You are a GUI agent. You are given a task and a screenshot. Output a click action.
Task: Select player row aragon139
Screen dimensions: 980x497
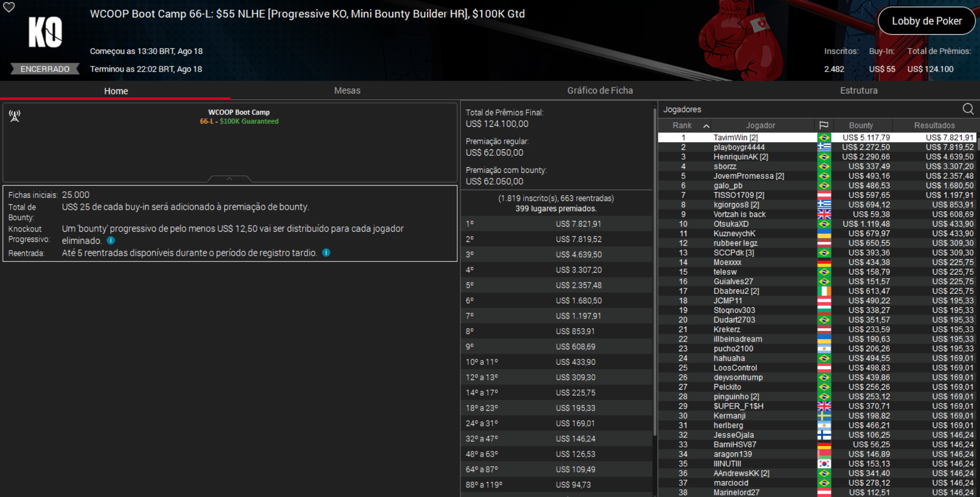tap(817, 454)
